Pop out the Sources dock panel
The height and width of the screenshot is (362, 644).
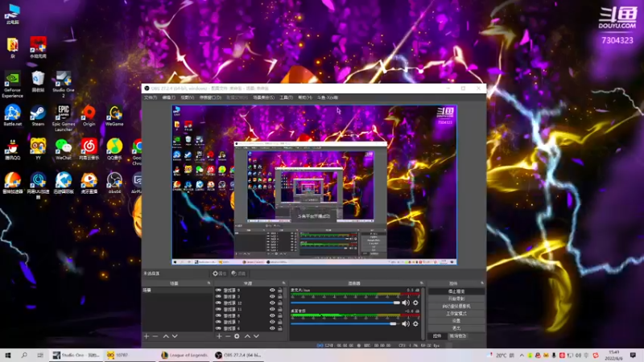pos(283,283)
